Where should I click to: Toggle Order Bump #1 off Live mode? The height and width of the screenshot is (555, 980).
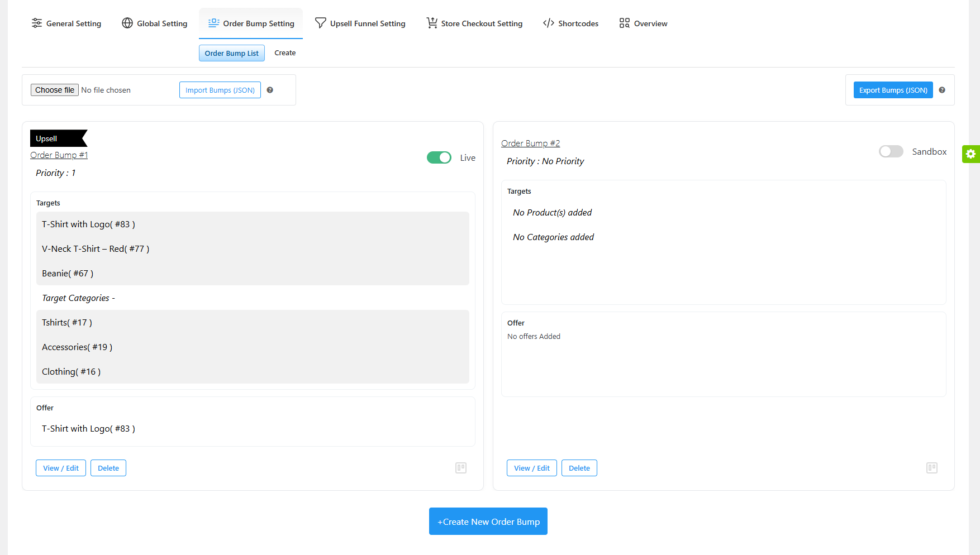pos(439,157)
